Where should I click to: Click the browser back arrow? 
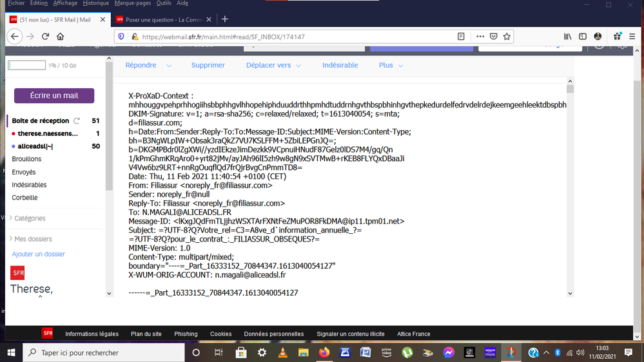coord(14,37)
